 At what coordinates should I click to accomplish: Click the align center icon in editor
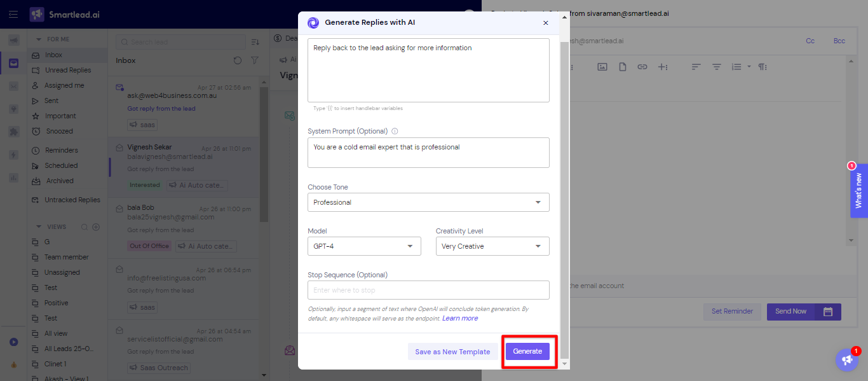pyautogui.click(x=717, y=67)
